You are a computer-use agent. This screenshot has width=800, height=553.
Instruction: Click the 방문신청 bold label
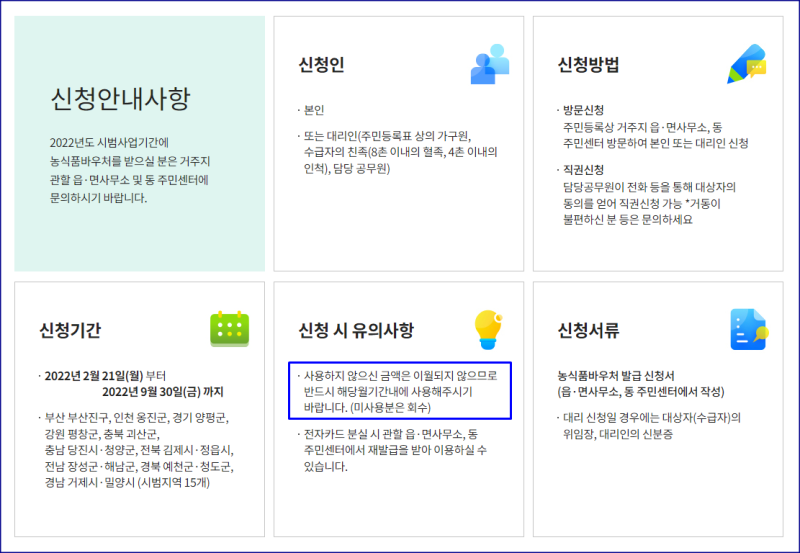pyautogui.click(x=584, y=110)
